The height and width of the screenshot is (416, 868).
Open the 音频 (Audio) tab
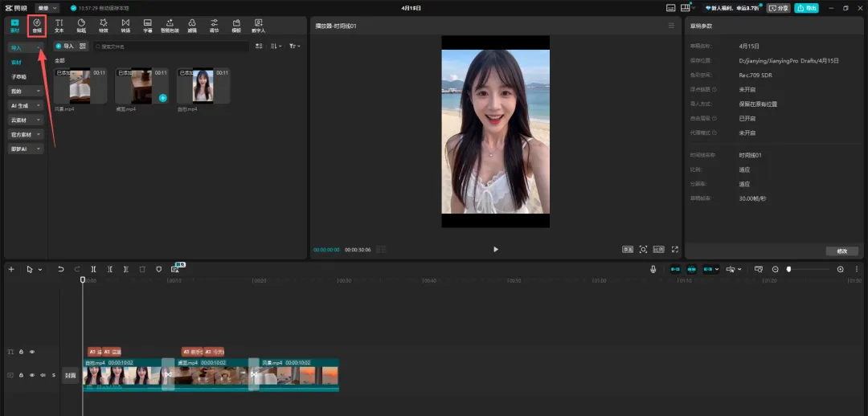37,25
